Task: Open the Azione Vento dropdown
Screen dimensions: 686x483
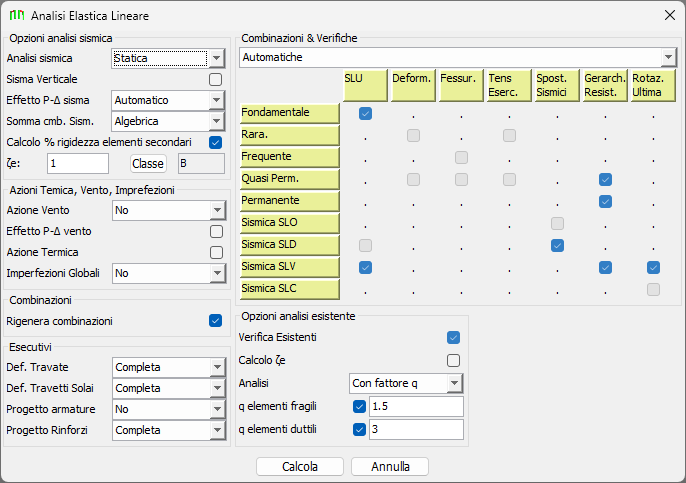Action: coord(217,210)
